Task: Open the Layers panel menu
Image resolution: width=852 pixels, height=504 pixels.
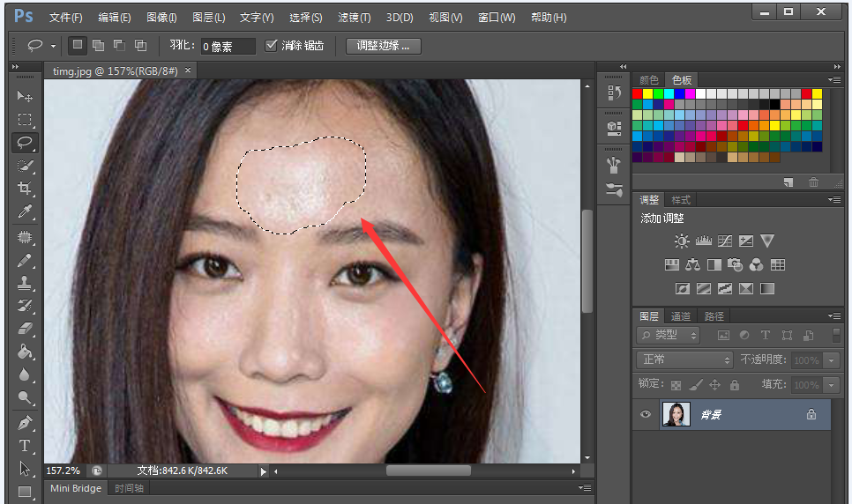Action: click(x=834, y=316)
